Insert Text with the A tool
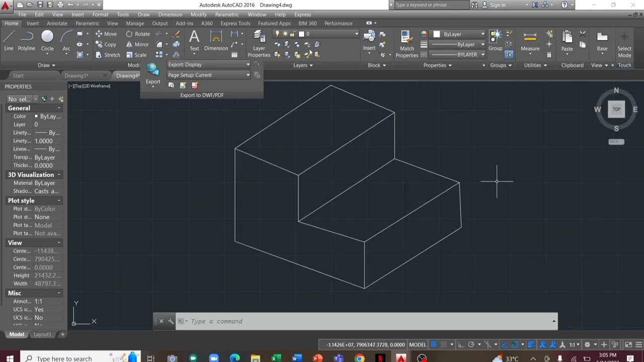Image resolution: width=644 pixels, height=362 pixels. (x=194, y=41)
